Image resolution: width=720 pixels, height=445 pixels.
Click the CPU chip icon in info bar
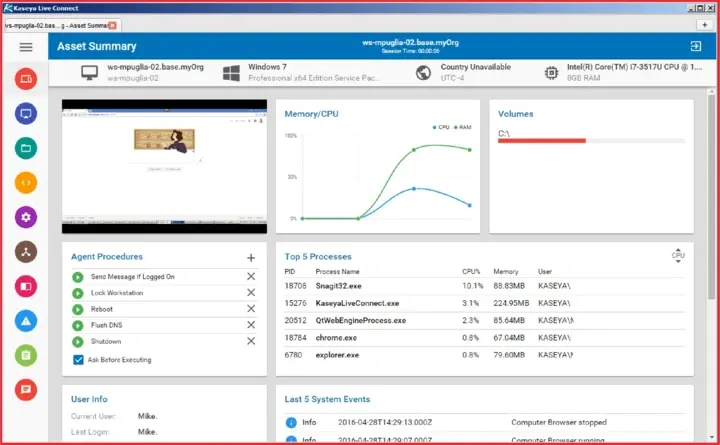coord(551,73)
